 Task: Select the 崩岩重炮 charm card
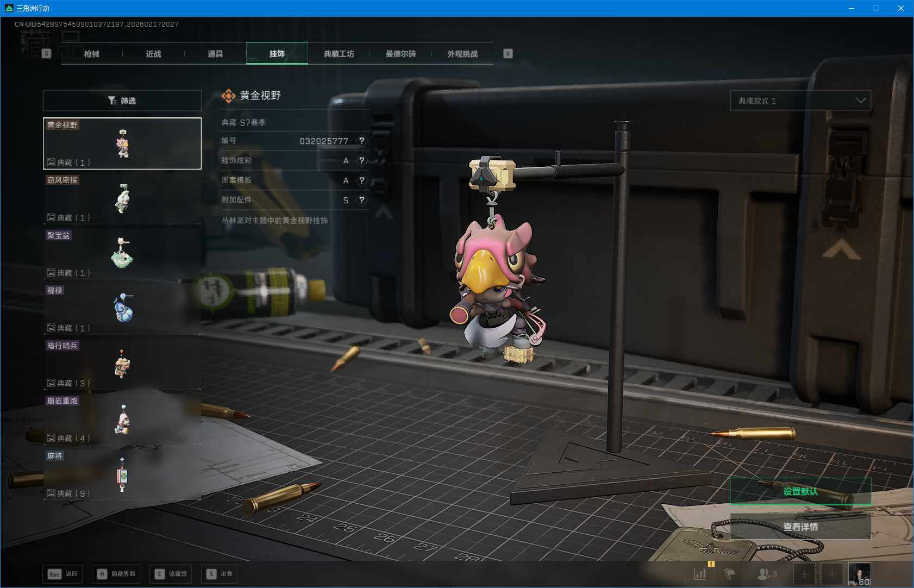[122, 419]
